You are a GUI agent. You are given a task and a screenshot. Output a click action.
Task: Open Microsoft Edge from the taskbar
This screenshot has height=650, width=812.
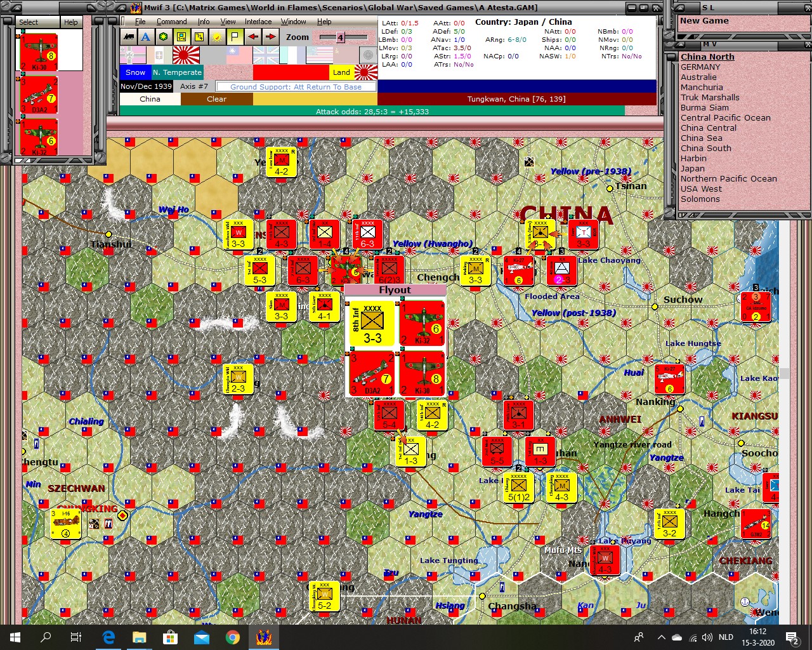click(x=108, y=637)
